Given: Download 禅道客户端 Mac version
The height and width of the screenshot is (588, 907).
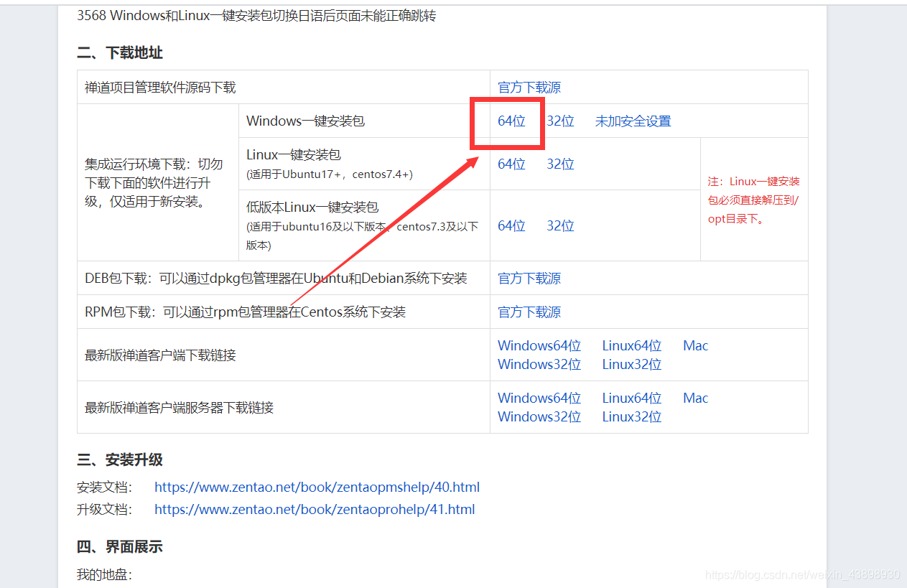Looking at the screenshot, I should click(x=695, y=346).
